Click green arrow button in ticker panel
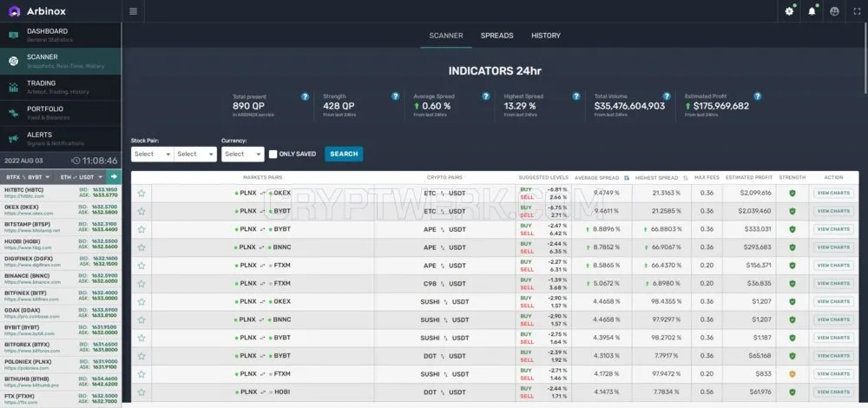The height and width of the screenshot is (408, 868). tap(114, 176)
